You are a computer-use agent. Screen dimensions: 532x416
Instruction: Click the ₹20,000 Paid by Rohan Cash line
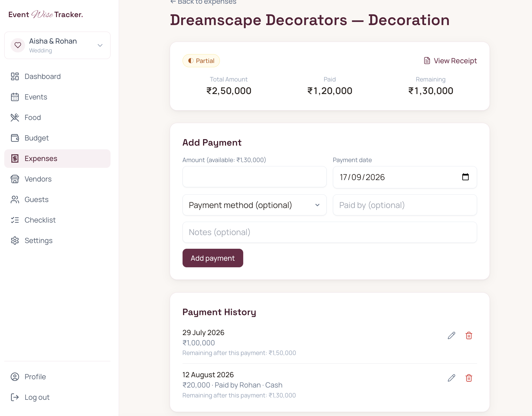click(x=232, y=385)
